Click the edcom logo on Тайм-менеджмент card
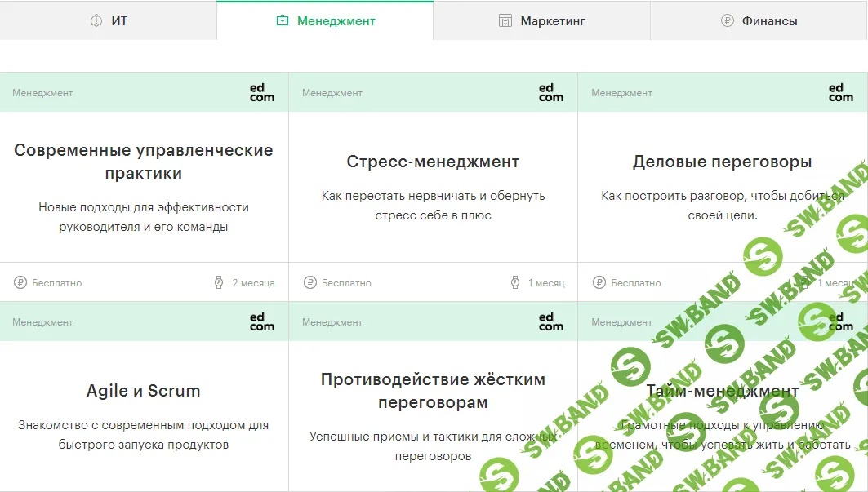 coord(839,321)
